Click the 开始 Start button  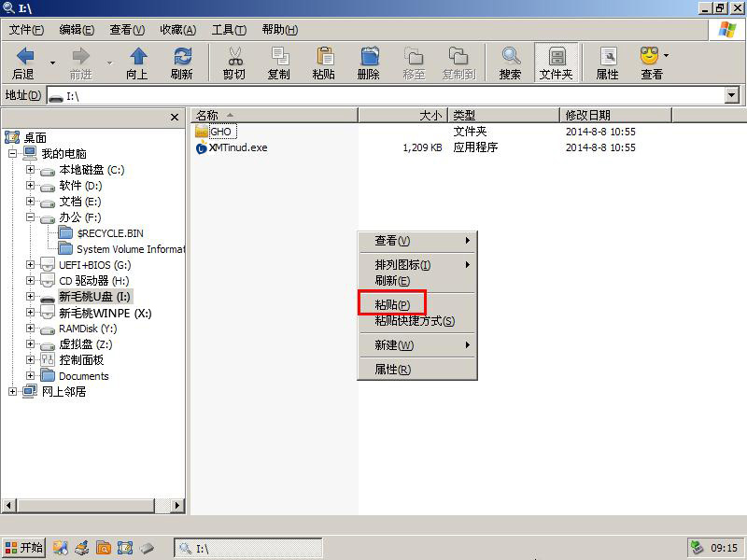point(24,548)
